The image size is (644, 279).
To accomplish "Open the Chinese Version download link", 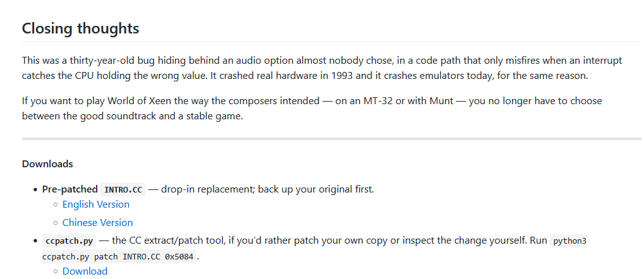I will (x=98, y=222).
